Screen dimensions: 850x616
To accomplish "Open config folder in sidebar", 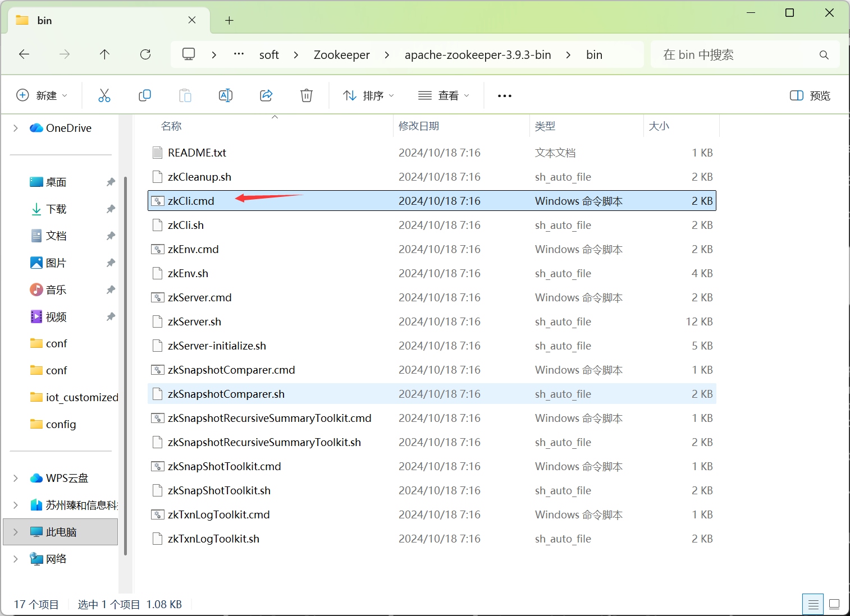I will (x=53, y=424).
